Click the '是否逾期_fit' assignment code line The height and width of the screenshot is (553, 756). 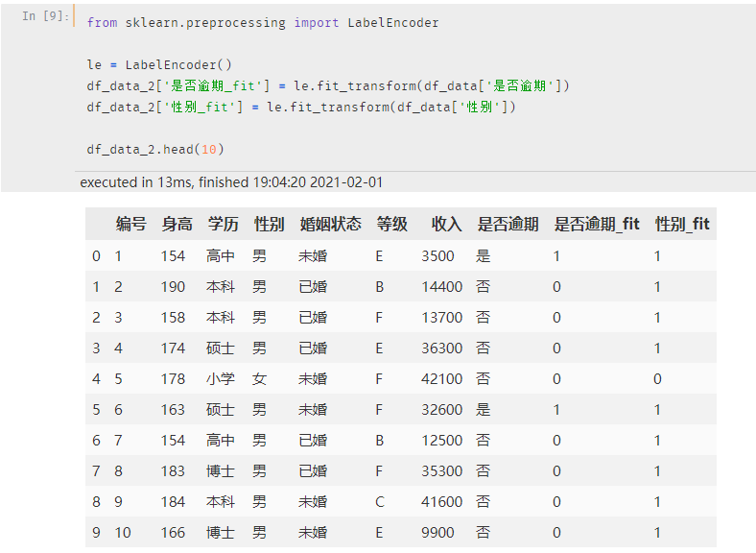pyautogui.click(x=328, y=85)
